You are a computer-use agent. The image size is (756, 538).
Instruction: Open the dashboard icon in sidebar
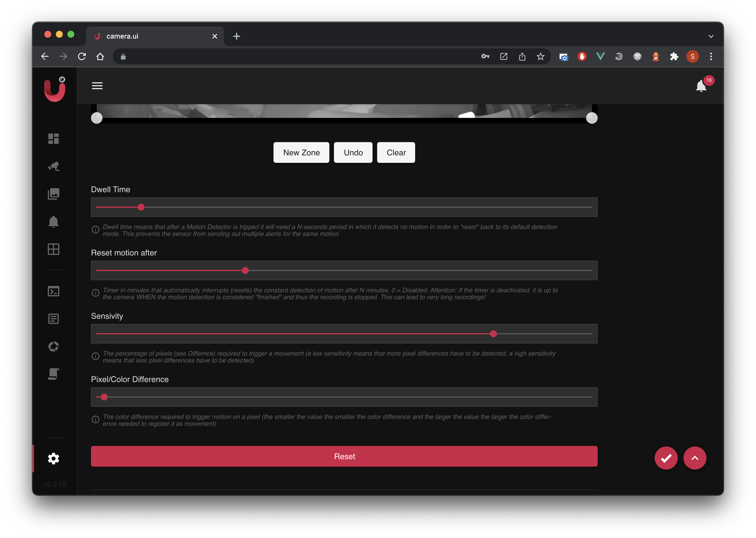53,138
